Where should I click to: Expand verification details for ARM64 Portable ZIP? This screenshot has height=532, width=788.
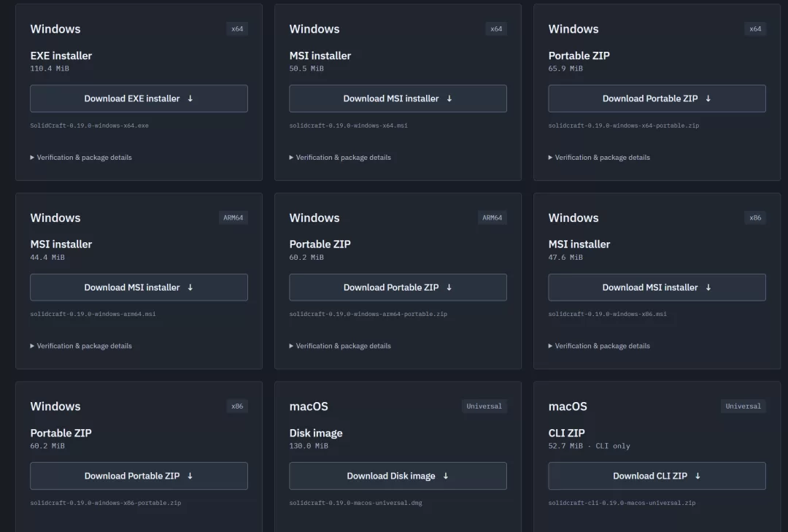coord(340,346)
